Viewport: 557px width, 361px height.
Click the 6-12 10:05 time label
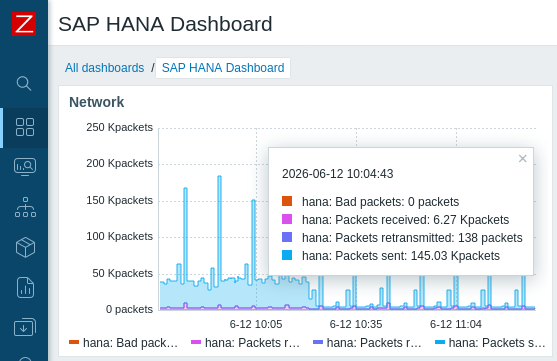[x=256, y=324]
